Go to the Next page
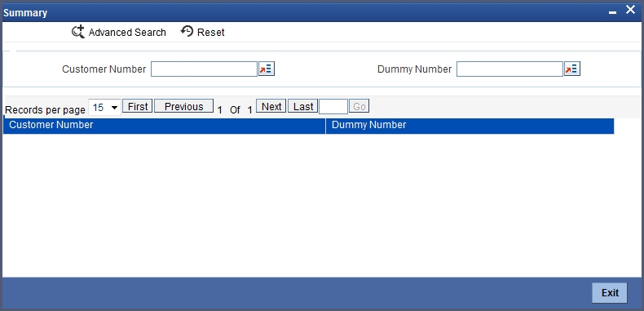Image resolution: width=644 pixels, height=311 pixels. click(x=271, y=106)
